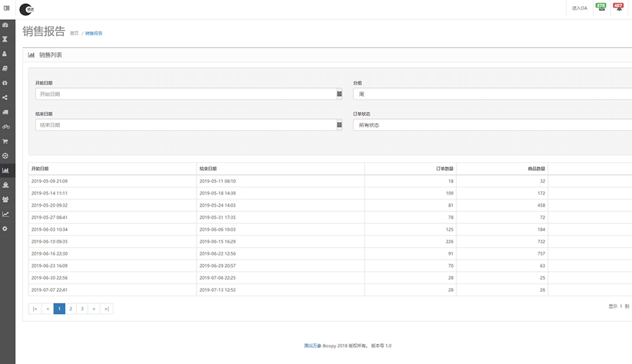Image resolution: width=632 pixels, height=364 pixels.
Task: Open the share icon in sidebar
Action: (6, 97)
